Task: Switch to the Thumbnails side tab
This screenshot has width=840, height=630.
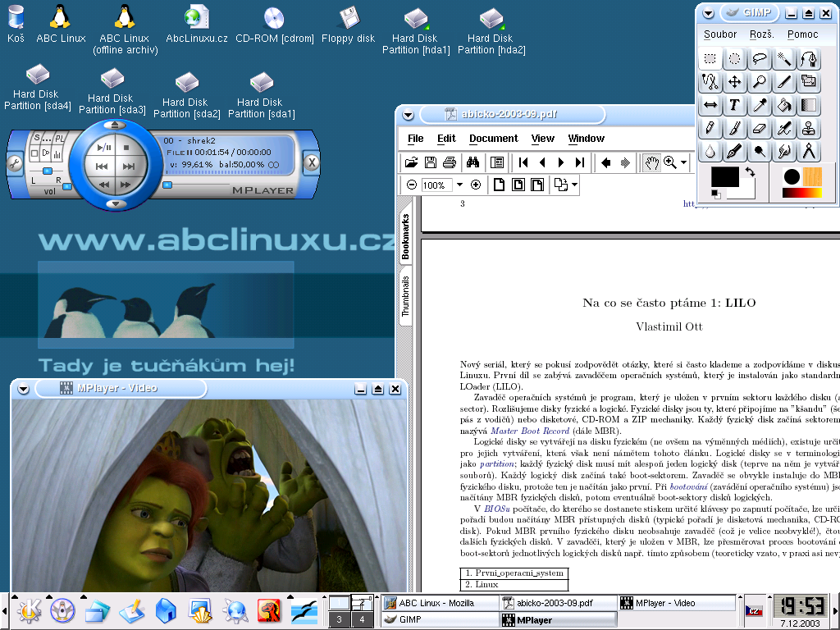Action: [405, 297]
